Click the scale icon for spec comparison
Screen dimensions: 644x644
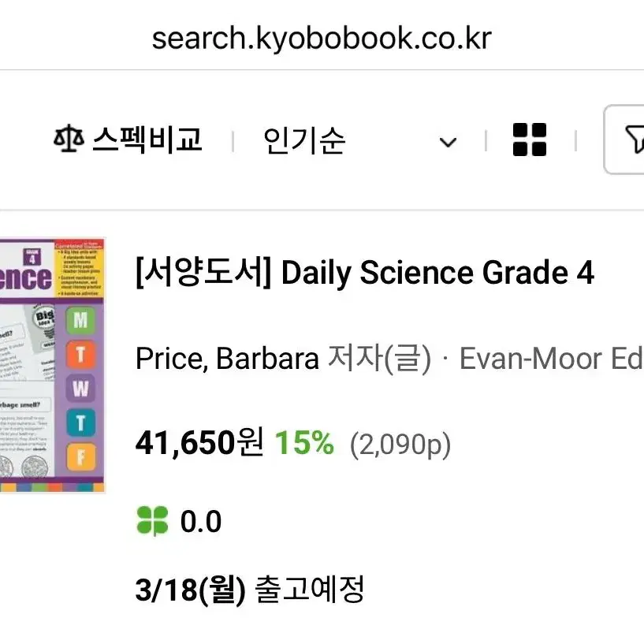point(69,139)
